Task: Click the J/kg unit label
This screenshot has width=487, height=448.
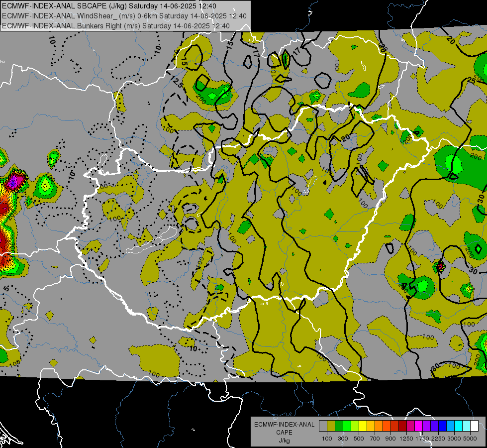Action: 284,441
